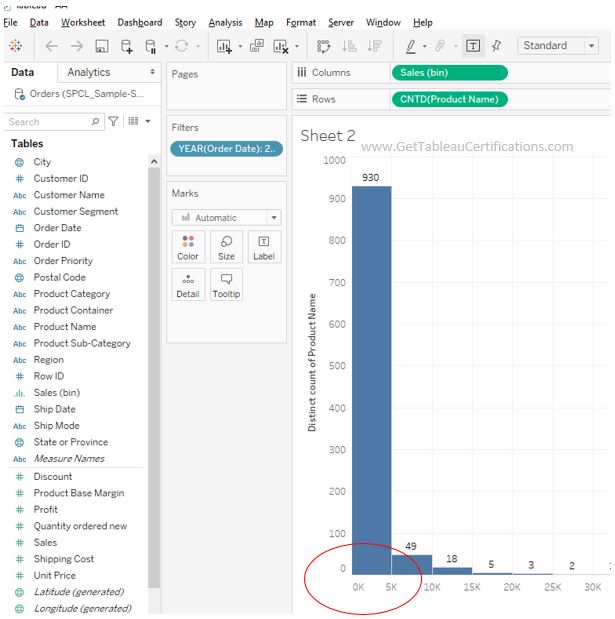Select the Profit measure
The height and width of the screenshot is (619, 615).
45,510
